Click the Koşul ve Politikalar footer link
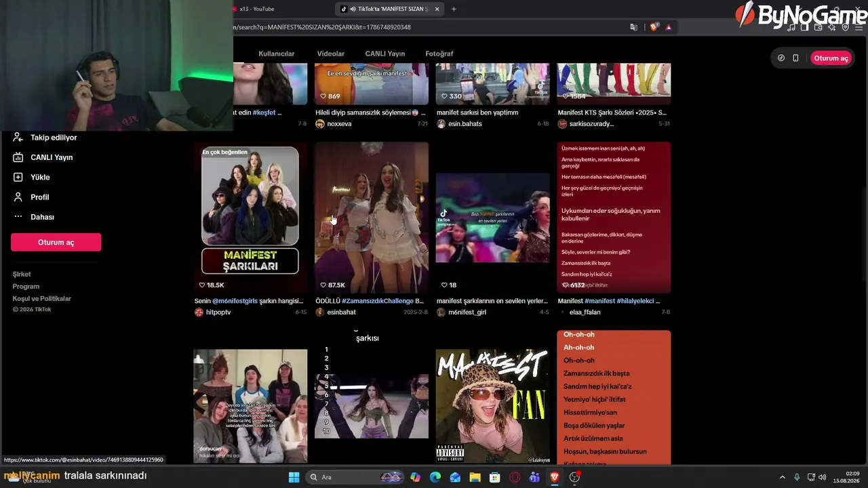 41,299
